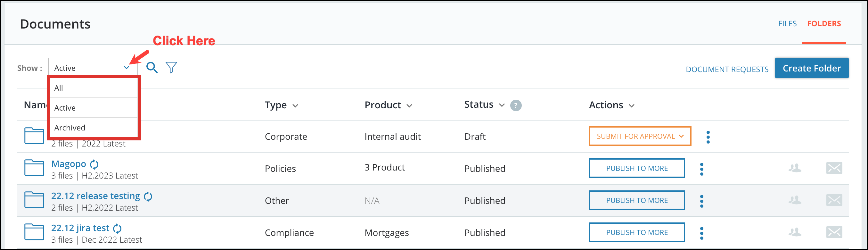Click the Corporate type cell
The image size is (868, 250).
point(286,137)
